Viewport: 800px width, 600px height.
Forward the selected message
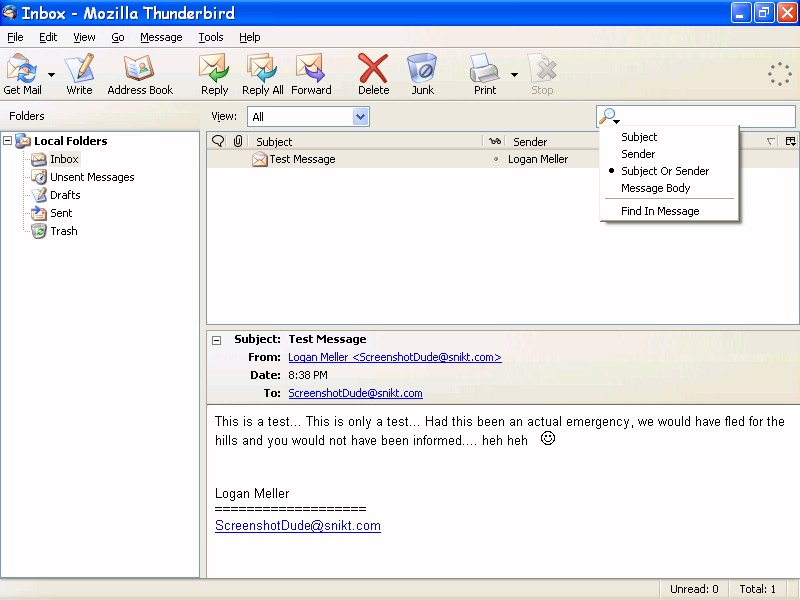[311, 74]
